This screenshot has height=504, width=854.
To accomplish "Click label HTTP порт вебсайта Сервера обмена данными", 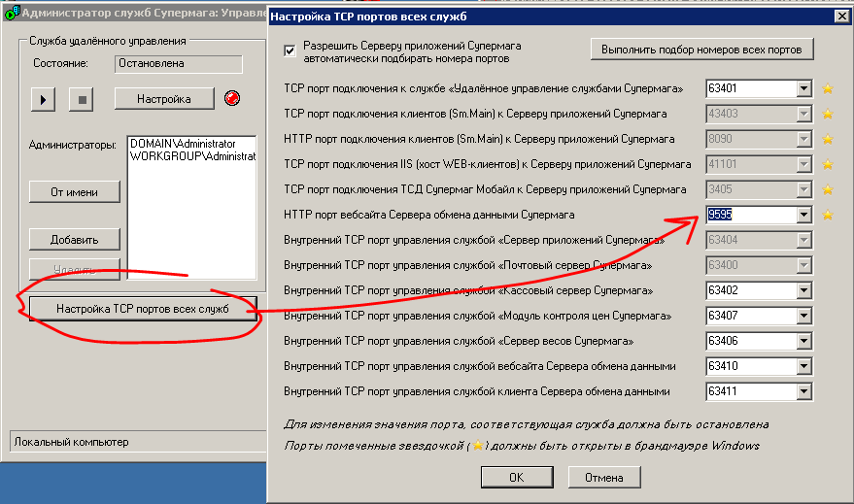I will point(429,215).
